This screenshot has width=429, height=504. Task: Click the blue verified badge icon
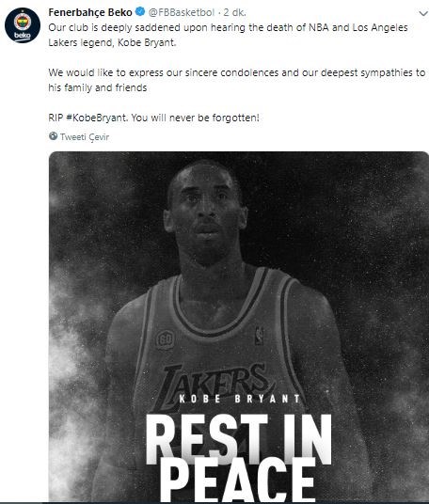click(140, 12)
